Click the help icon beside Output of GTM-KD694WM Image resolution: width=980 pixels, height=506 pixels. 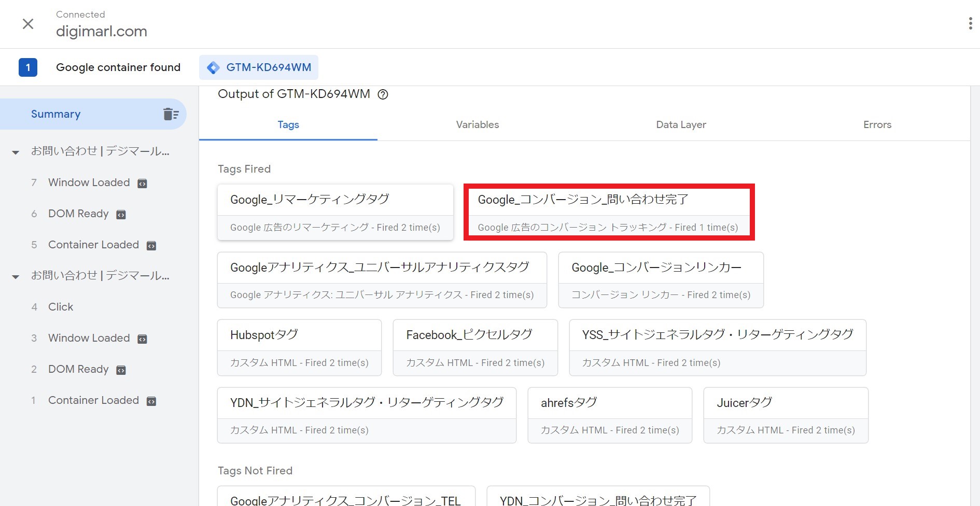tap(383, 94)
